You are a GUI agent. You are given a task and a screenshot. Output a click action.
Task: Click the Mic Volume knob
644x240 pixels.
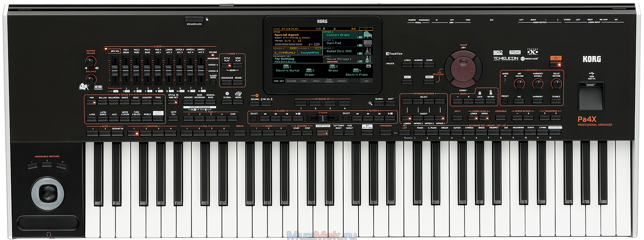click(x=519, y=83)
